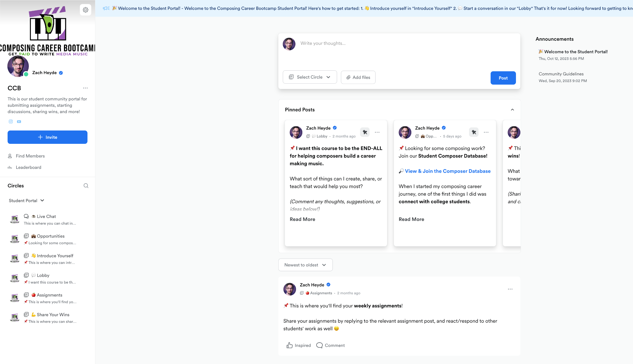
Task: Search circles with magnifier icon
Action: 86,186
